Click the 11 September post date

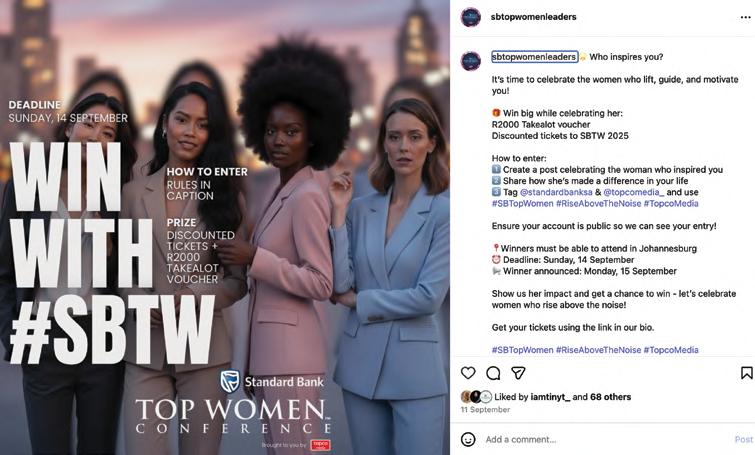[485, 410]
